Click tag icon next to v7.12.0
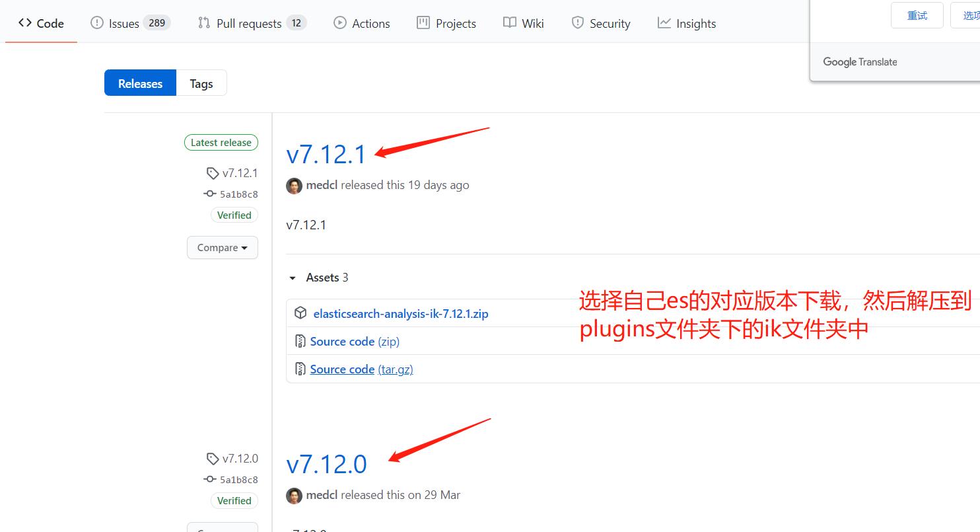 (x=212, y=459)
